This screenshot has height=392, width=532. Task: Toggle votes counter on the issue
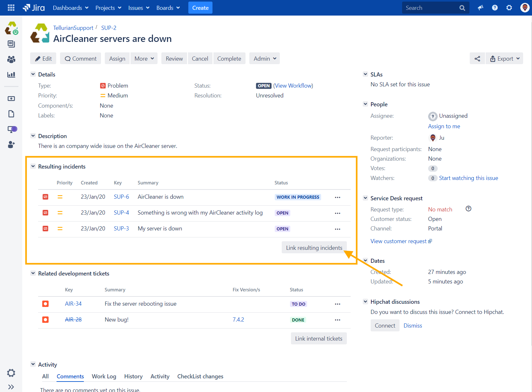pyautogui.click(x=433, y=168)
